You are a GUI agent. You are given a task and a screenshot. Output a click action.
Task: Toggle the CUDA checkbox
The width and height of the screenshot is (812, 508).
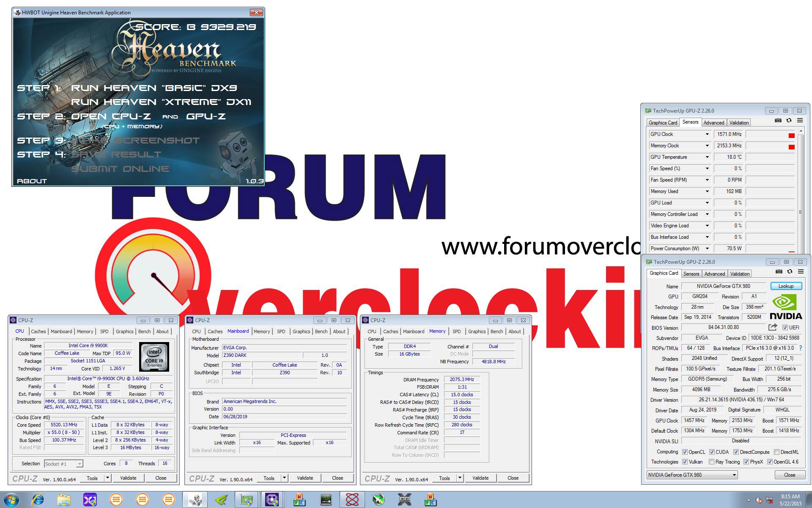(x=712, y=452)
